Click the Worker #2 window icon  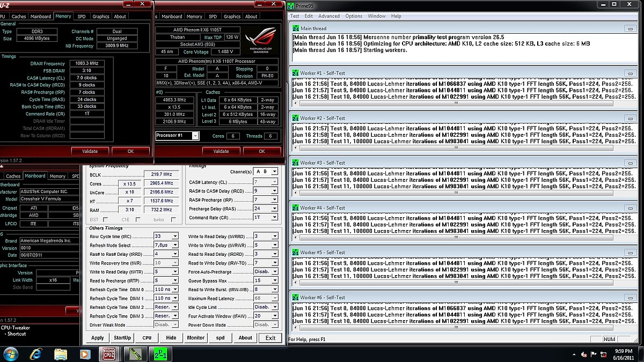(x=295, y=118)
